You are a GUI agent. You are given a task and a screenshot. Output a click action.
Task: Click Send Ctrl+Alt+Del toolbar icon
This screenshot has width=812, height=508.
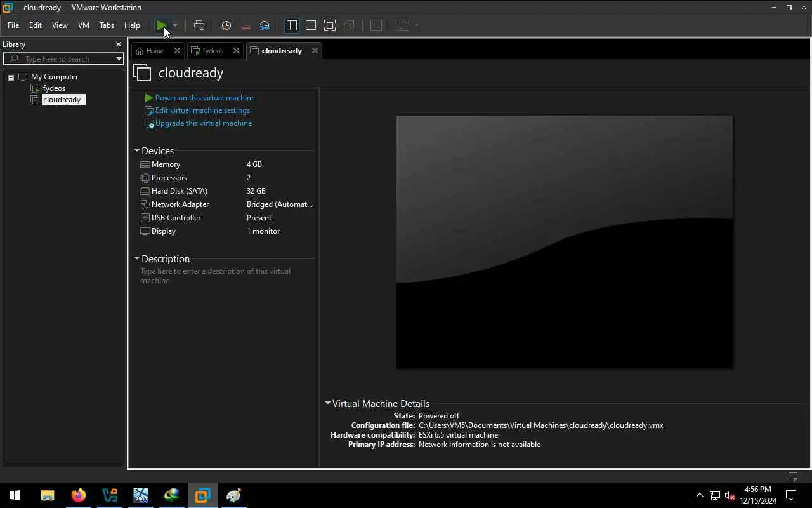click(199, 25)
